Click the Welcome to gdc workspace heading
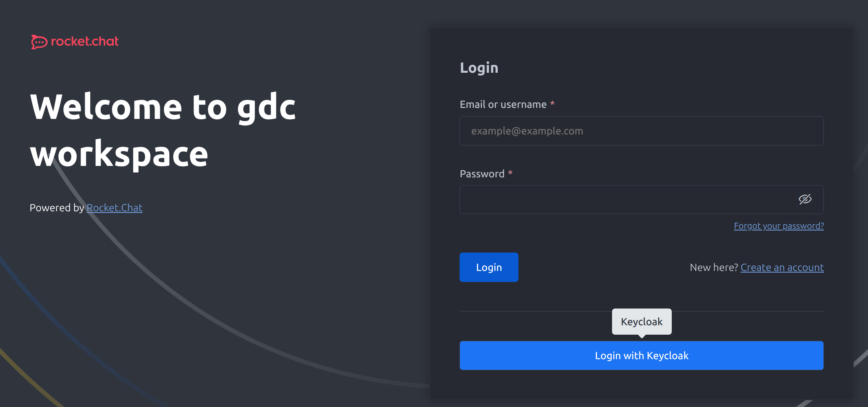The image size is (868, 407). point(163,130)
